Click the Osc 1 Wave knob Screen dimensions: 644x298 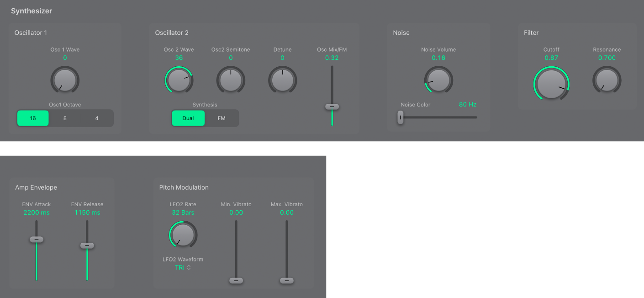pyautogui.click(x=65, y=80)
